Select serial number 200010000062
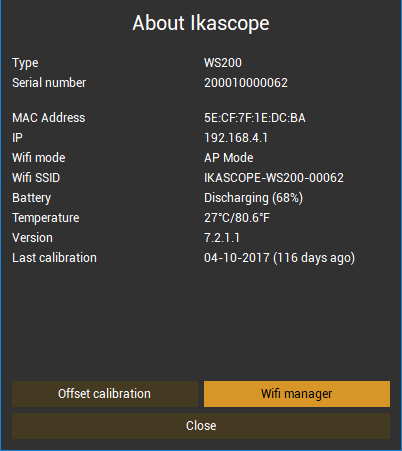402x451 pixels. tap(246, 83)
